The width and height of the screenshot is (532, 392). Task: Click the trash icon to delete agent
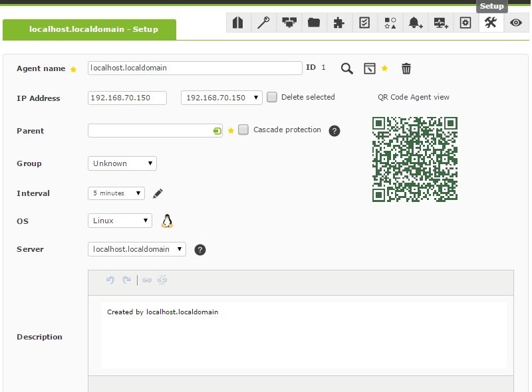click(x=406, y=68)
